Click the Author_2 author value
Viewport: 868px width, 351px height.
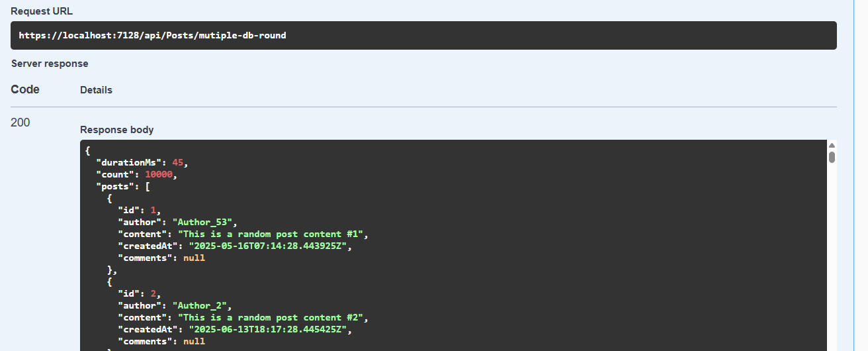200,305
